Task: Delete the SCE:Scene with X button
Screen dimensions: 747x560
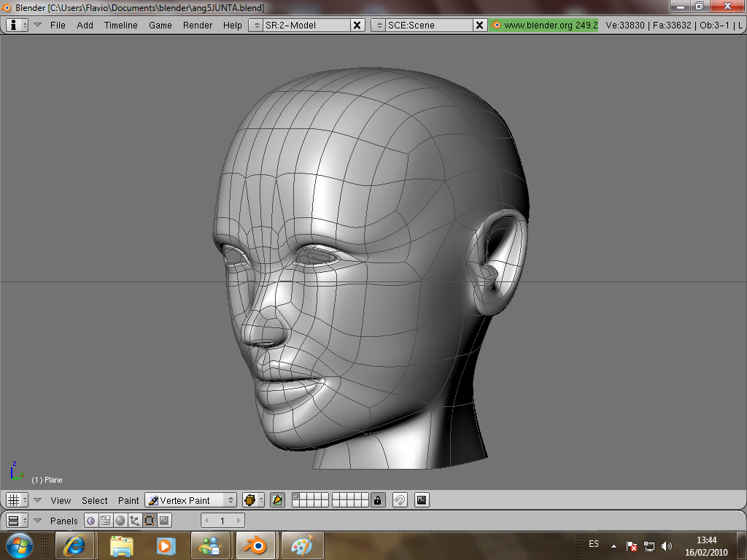Action: tap(479, 25)
